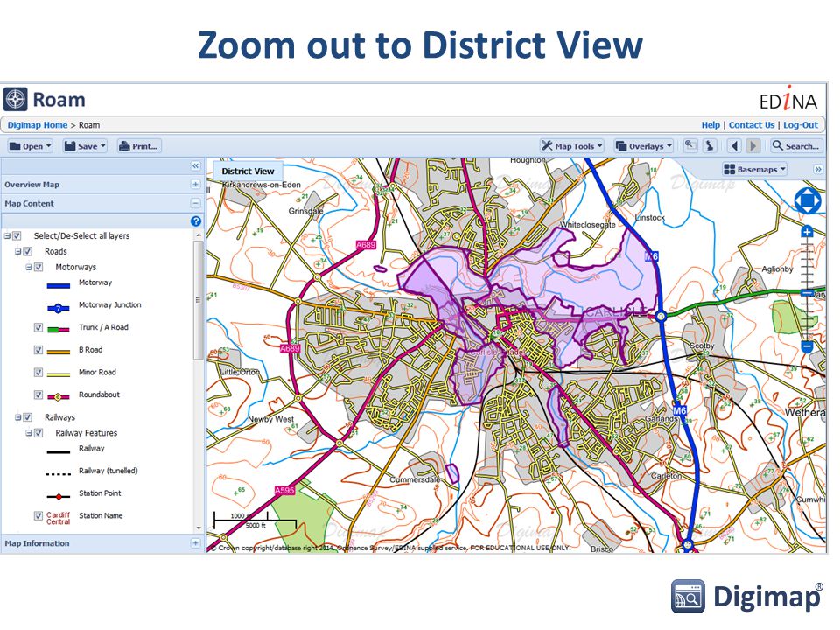840x630 pixels.
Task: Toggle Select/De-Select all layers checkbox
Action: 17,235
